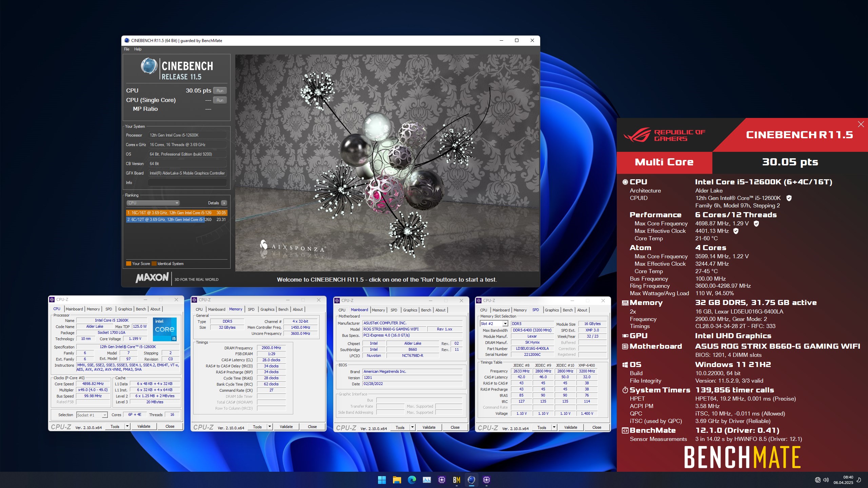Click the Identical System legend swatch

(154, 264)
